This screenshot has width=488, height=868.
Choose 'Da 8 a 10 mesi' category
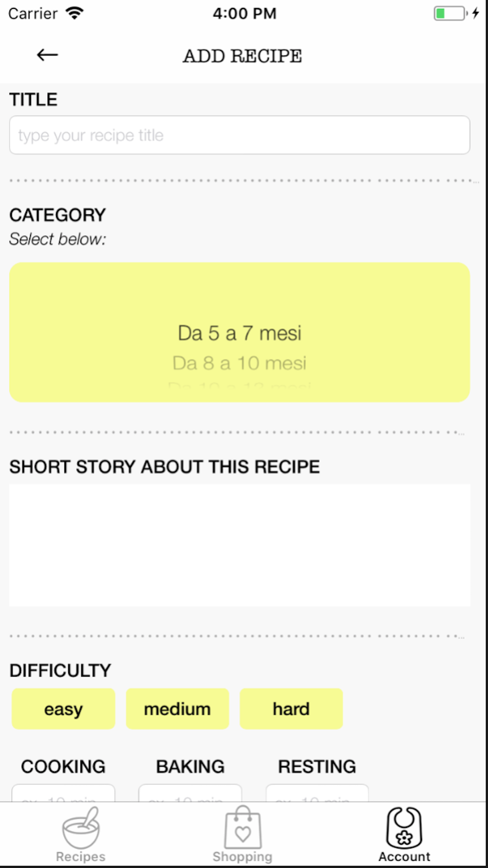pyautogui.click(x=240, y=363)
